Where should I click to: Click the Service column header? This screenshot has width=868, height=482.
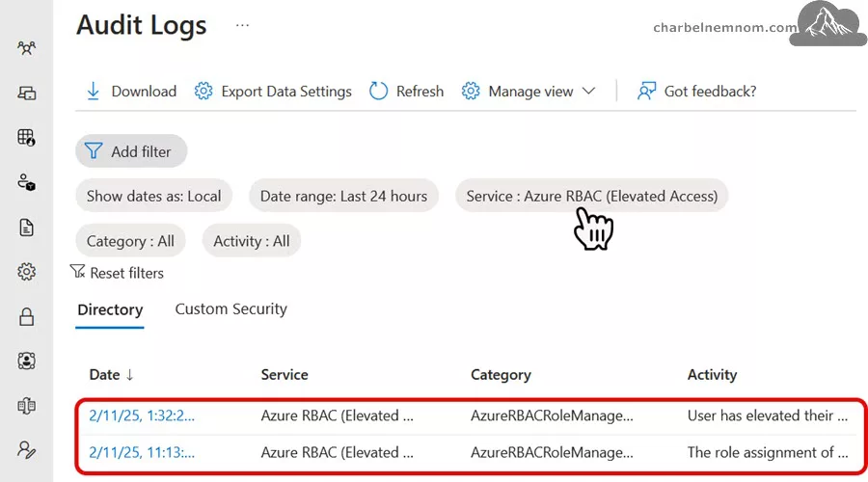coord(285,375)
